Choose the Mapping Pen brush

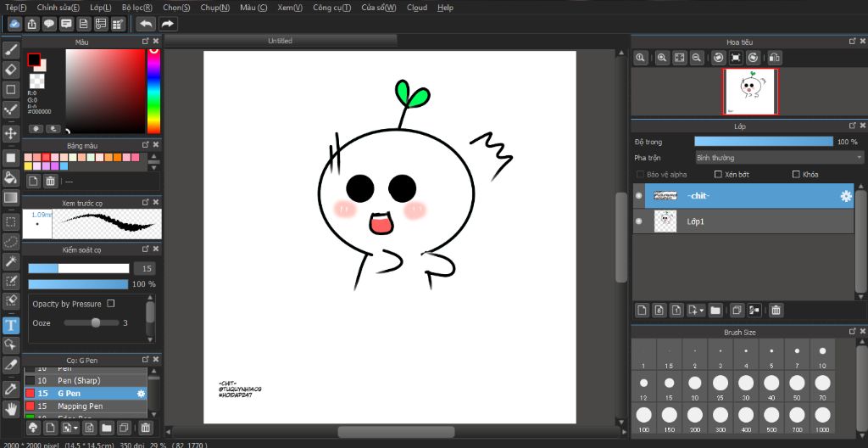86,406
